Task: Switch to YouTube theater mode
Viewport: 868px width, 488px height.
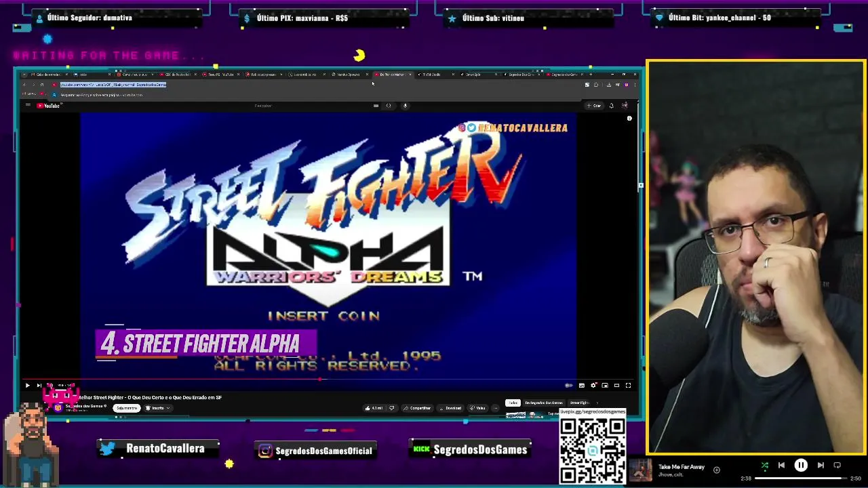Action: tap(616, 385)
